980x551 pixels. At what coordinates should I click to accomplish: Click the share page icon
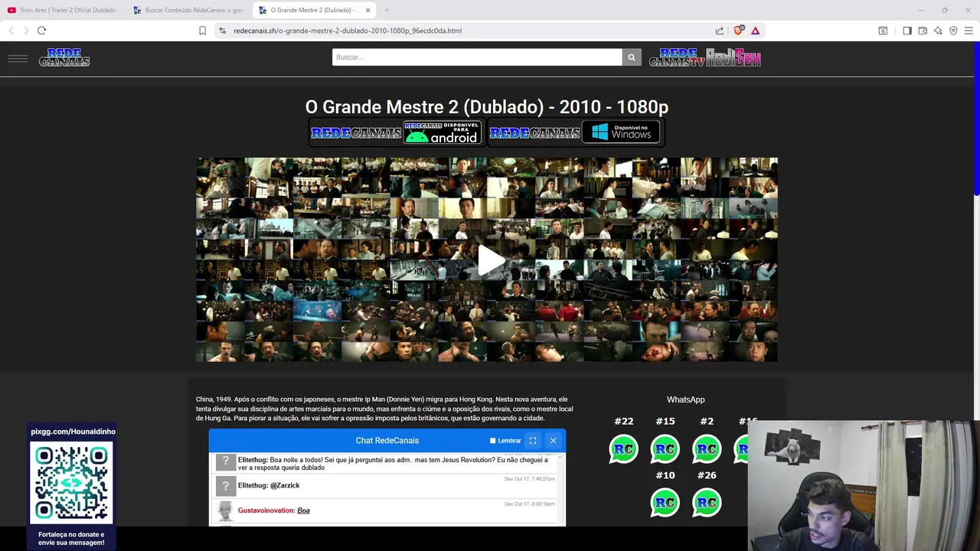click(720, 31)
